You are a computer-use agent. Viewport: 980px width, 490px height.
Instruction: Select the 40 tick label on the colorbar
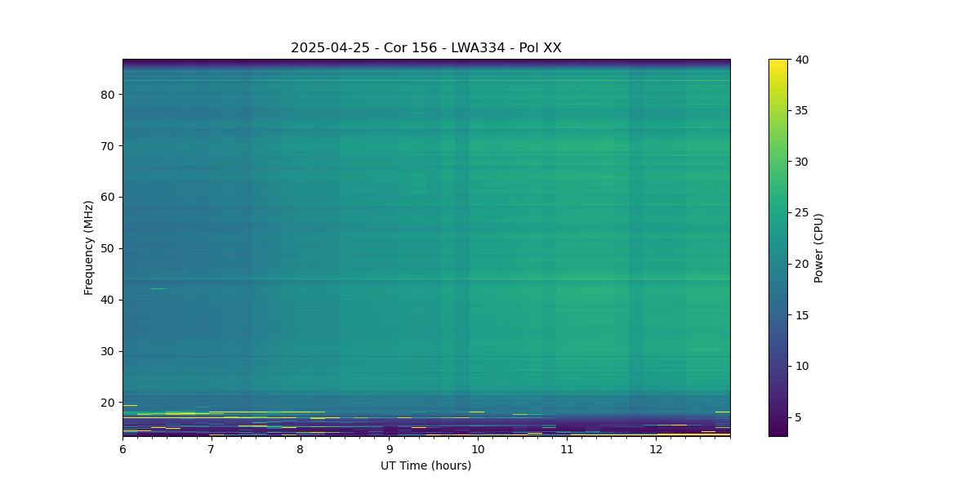pyautogui.click(x=801, y=60)
